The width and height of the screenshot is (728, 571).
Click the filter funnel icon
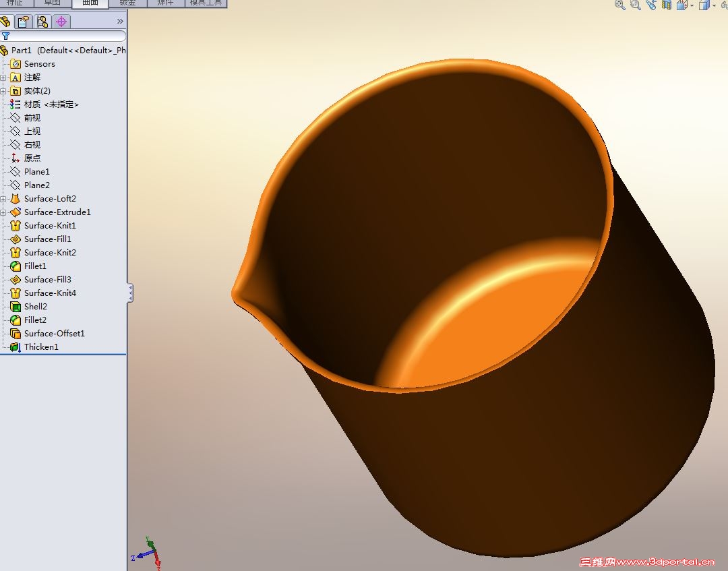click(x=5, y=36)
